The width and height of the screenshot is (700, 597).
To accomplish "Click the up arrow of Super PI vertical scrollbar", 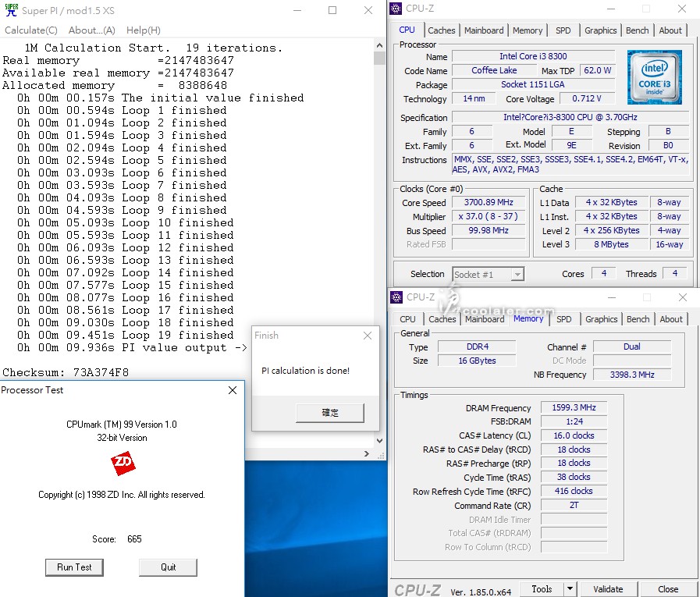I will pos(379,45).
